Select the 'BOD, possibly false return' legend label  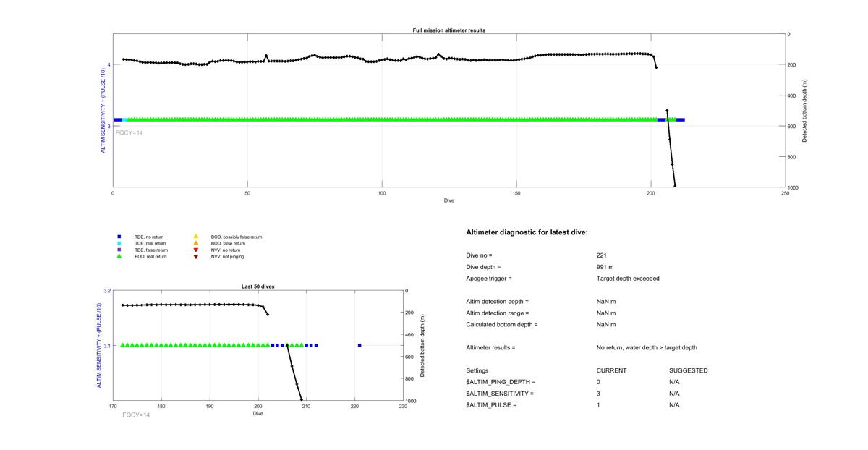[x=237, y=237]
